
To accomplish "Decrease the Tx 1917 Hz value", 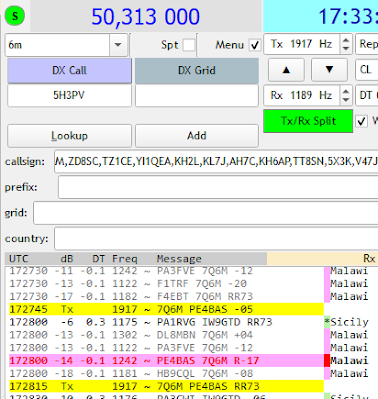I will [346, 49].
